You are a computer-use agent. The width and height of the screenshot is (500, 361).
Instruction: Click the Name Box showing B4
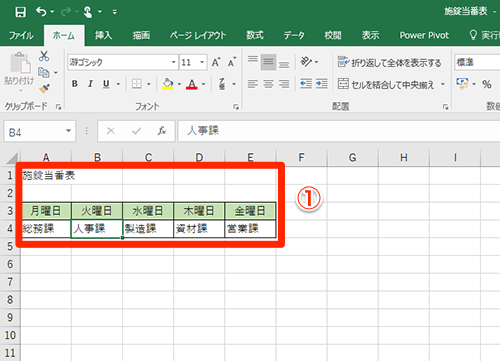click(x=40, y=131)
